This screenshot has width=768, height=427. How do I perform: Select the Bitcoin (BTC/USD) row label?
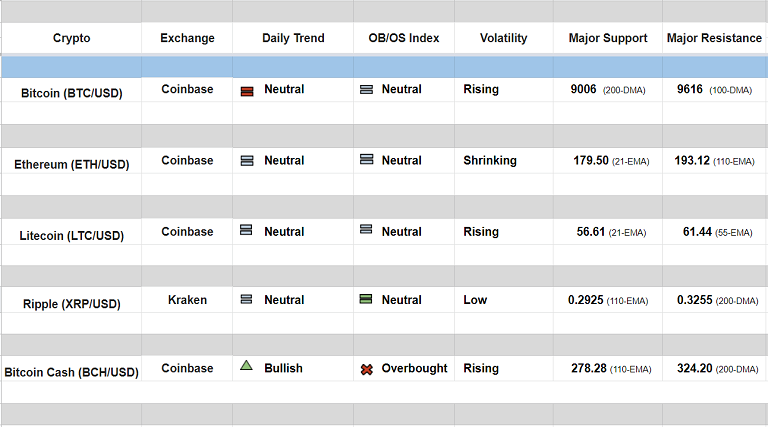tap(71, 93)
